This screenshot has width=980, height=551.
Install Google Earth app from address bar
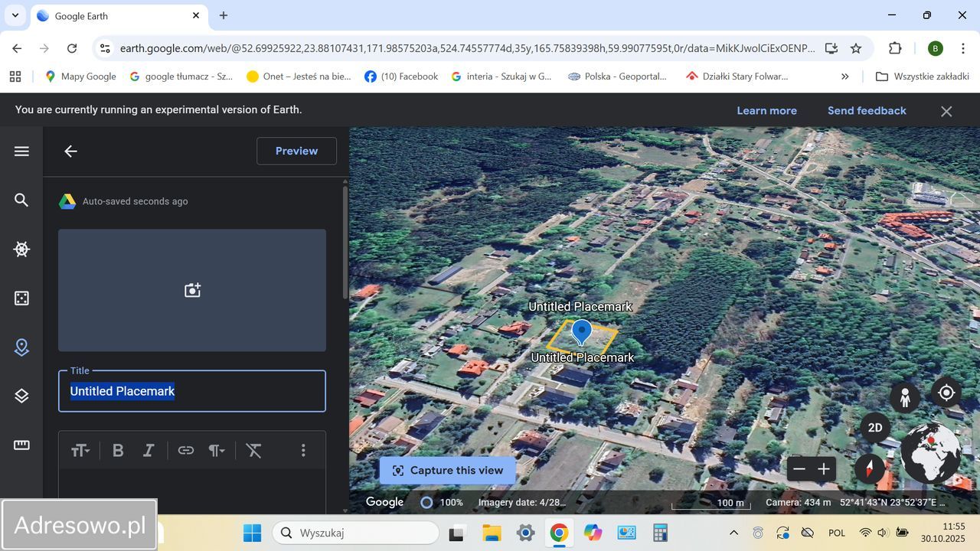click(831, 48)
